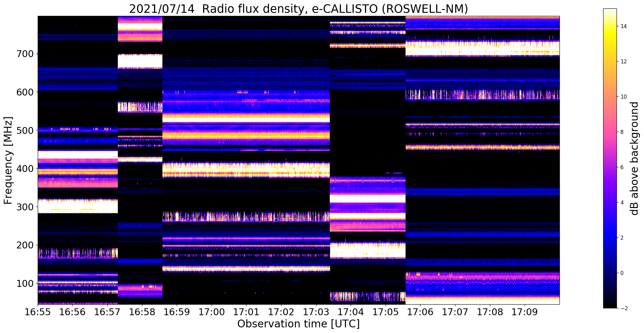Click the 300 MHz frequency tick label
Viewport: 644px width, 333px height.
pos(24,207)
